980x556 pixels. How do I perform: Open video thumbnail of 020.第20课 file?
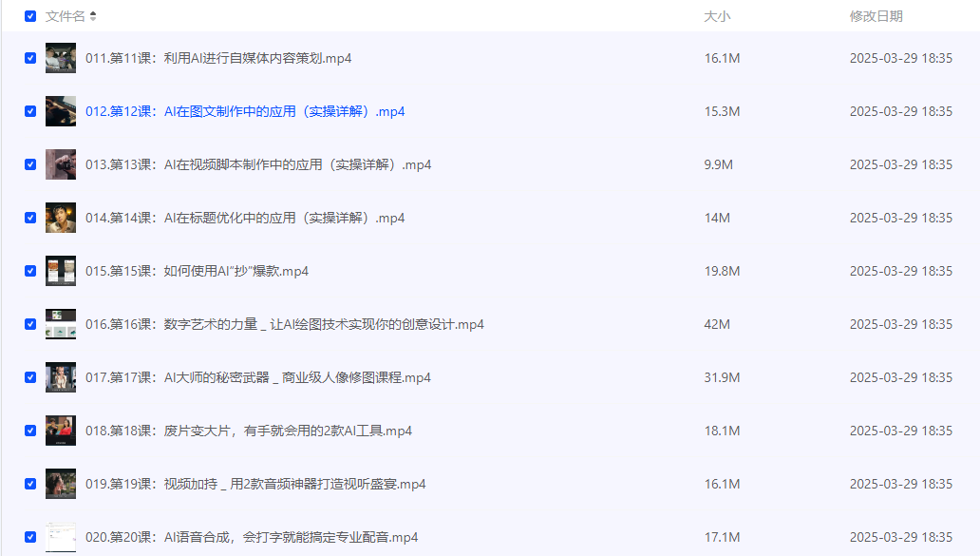61,537
